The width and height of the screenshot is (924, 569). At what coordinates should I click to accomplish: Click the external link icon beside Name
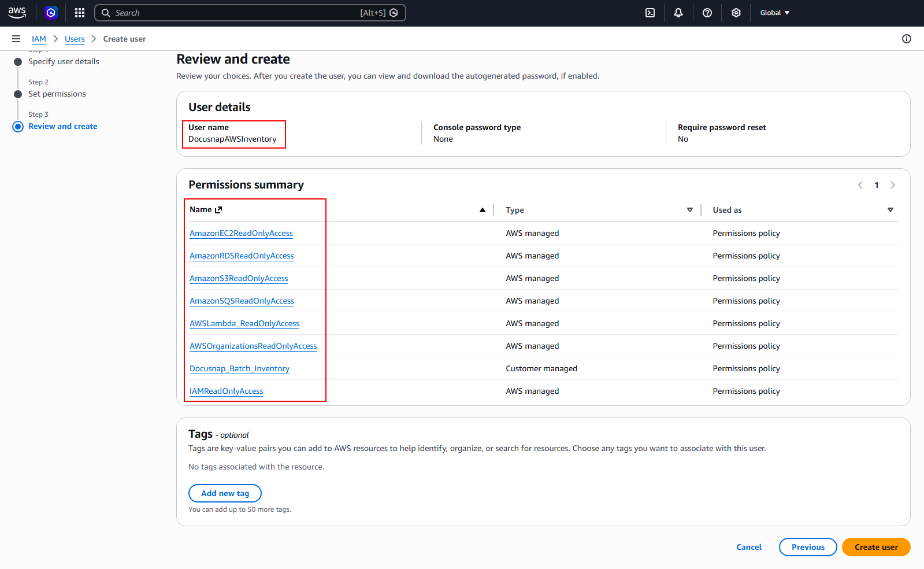(218, 210)
